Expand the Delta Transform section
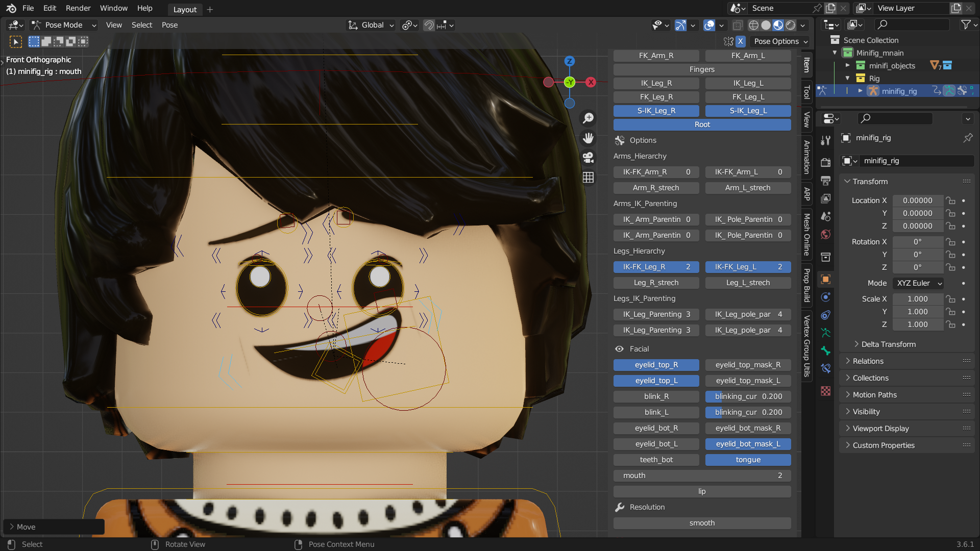The width and height of the screenshot is (980, 551). (x=887, y=344)
